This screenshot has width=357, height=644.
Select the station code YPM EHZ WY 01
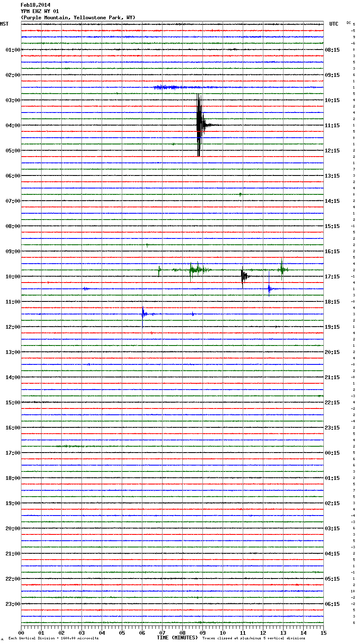(40, 11)
